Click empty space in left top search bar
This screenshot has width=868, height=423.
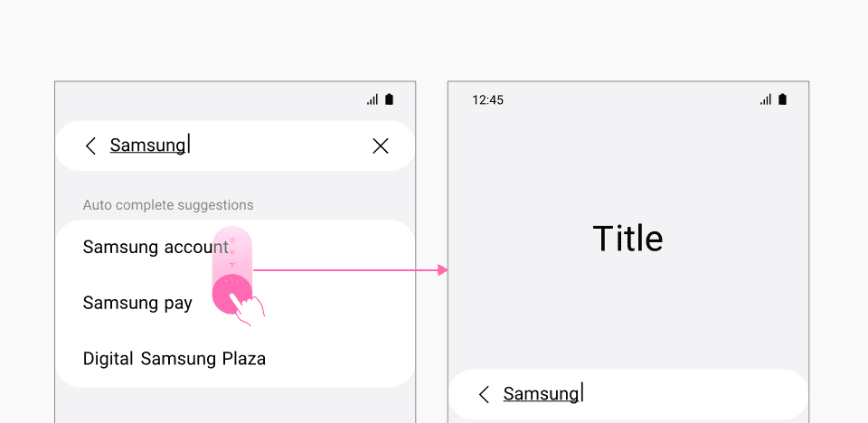279,146
